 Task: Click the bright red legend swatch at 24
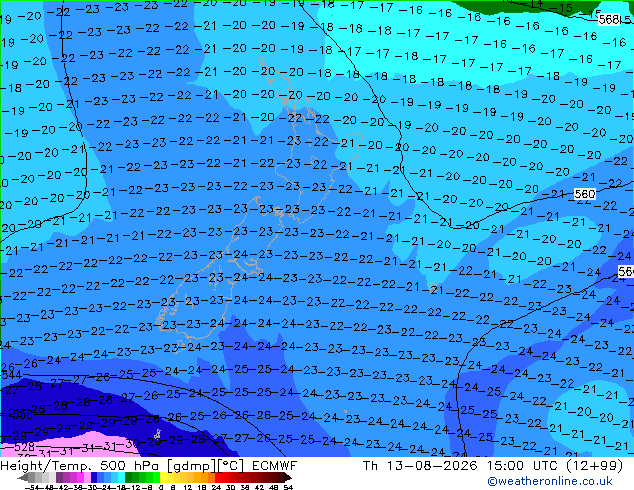218,477
